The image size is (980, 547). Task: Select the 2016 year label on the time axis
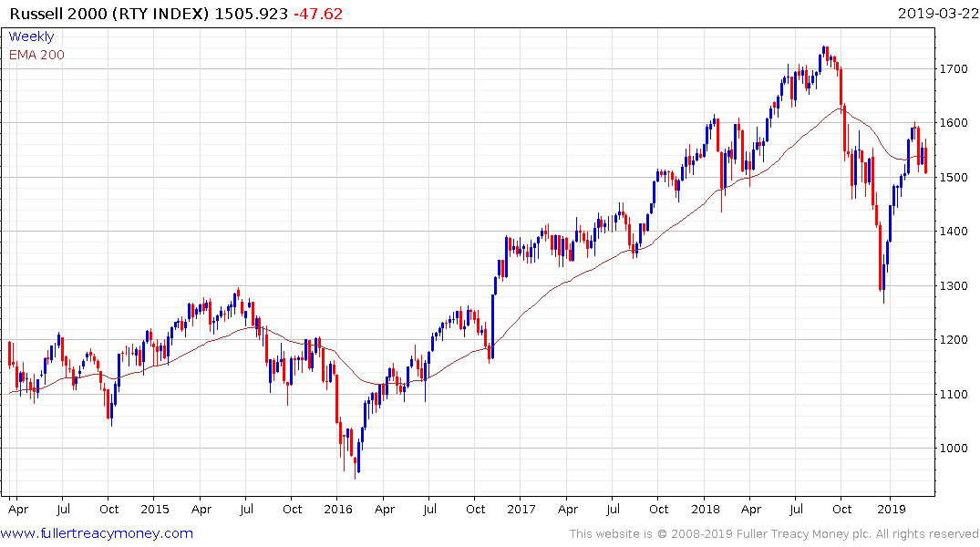pyautogui.click(x=338, y=509)
